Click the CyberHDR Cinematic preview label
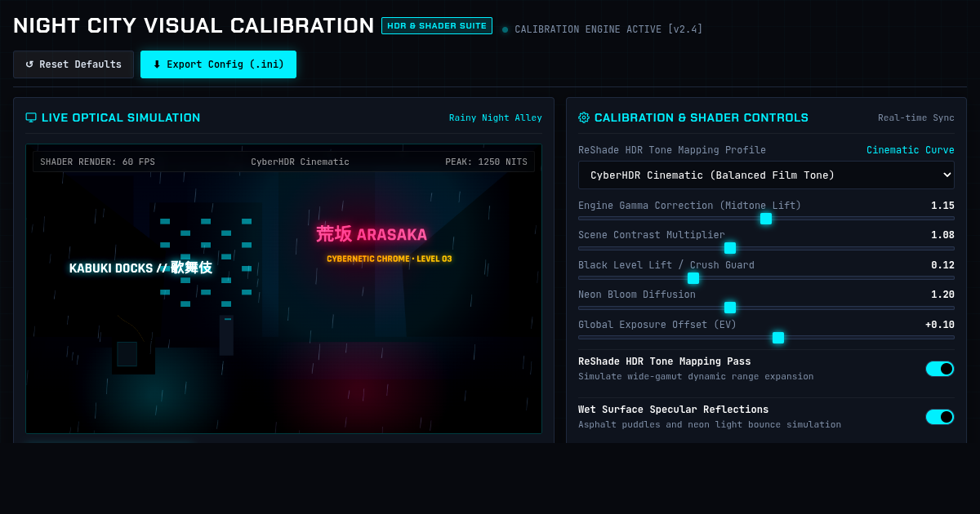Image resolution: width=980 pixels, height=514 pixels. (300, 162)
